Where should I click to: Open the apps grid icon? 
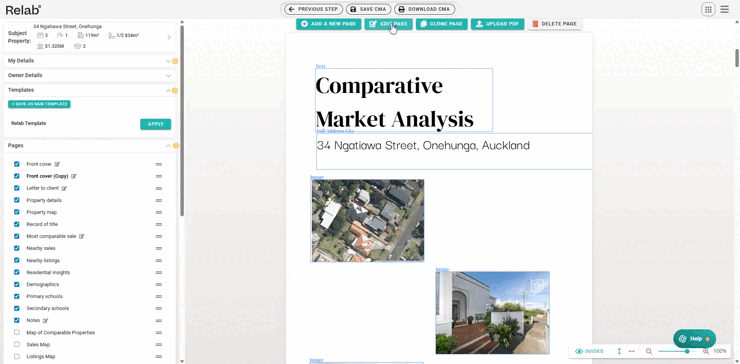coord(708,9)
